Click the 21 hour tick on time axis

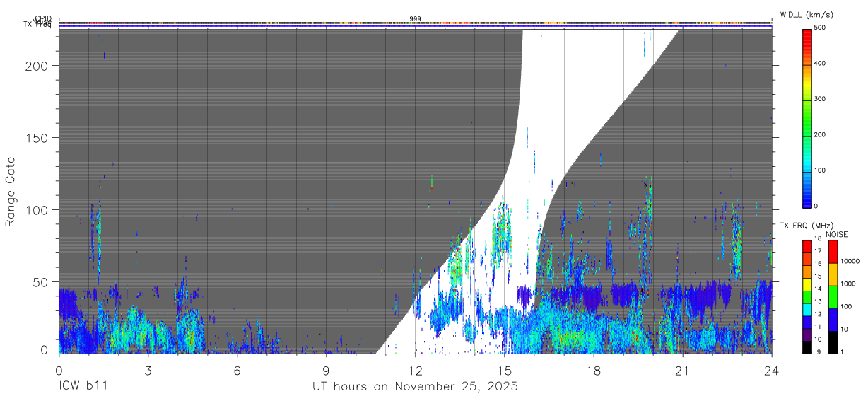tap(683, 370)
